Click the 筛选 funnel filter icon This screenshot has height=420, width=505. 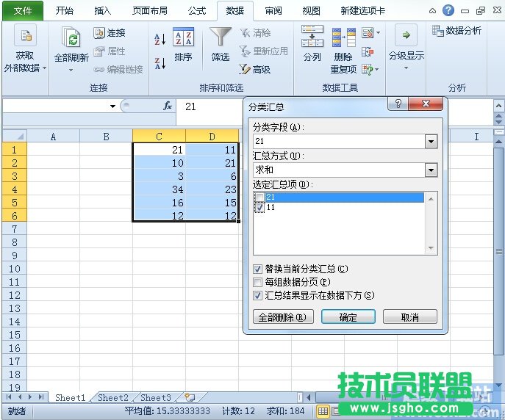(220, 38)
